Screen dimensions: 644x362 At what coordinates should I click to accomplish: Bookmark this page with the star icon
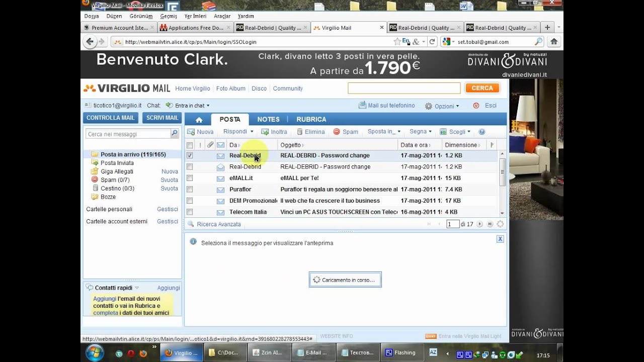click(x=397, y=42)
